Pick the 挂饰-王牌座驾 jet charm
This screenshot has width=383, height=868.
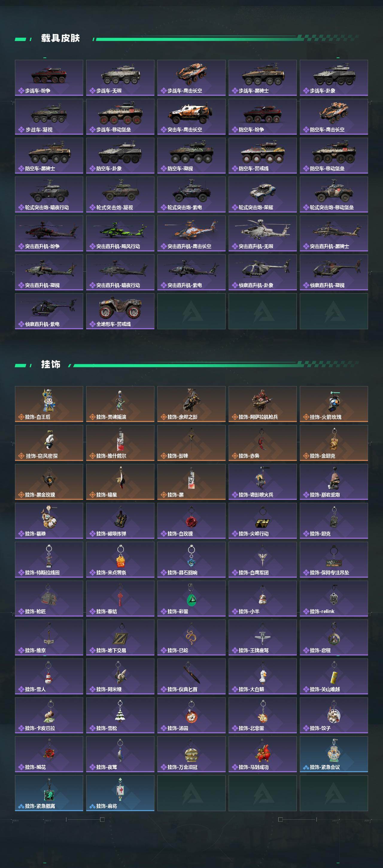[x=262, y=638]
